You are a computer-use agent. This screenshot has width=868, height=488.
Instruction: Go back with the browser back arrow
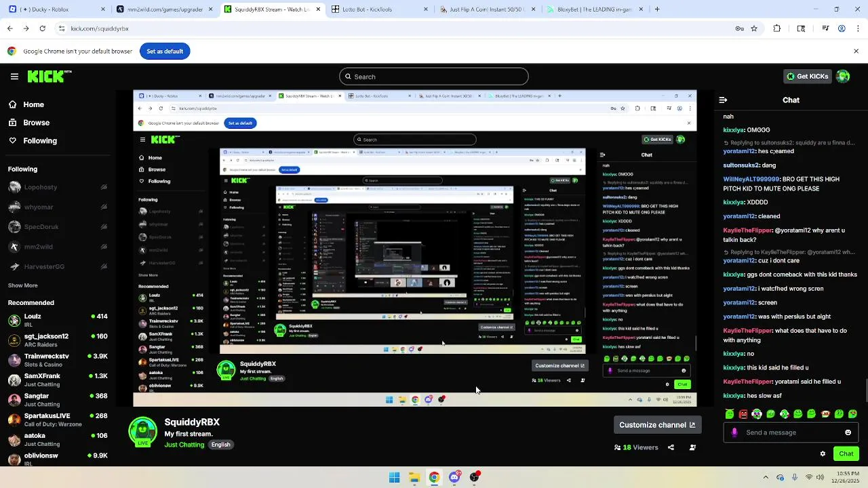click(x=9, y=28)
